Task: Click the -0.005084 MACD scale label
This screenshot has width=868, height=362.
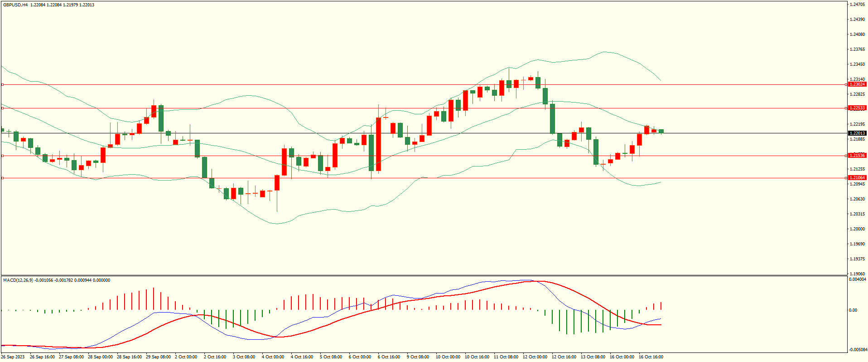Action: pyautogui.click(x=858, y=350)
